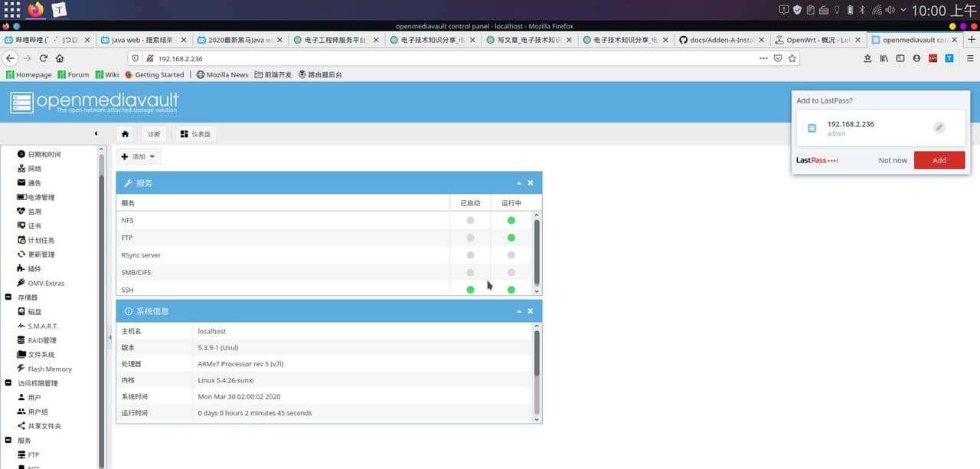980x469 pixels.
Task: Click the edit pencil icon in LastPass popup
Action: 939,128
